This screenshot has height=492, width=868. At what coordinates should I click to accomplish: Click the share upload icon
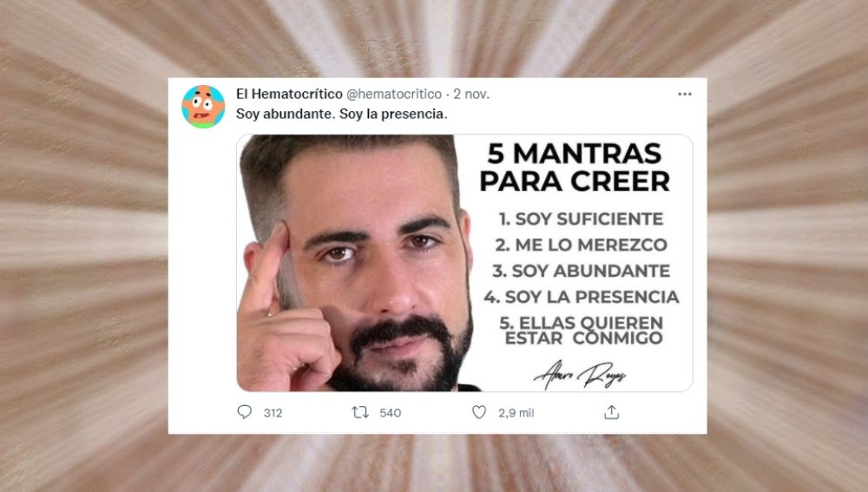(x=611, y=412)
